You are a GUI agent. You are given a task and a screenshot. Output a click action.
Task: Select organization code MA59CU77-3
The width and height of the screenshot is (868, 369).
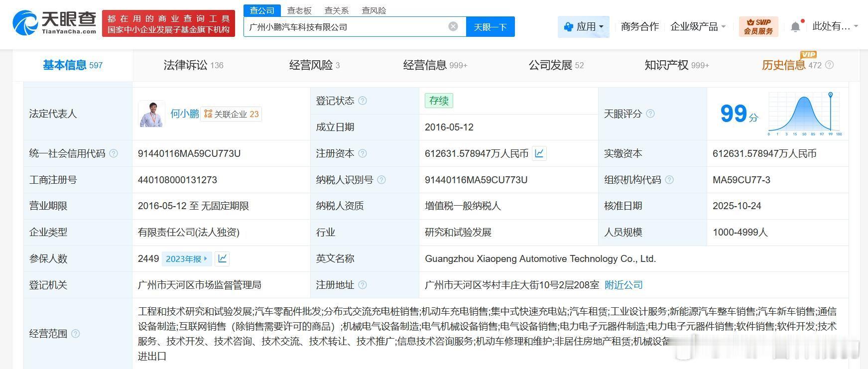pyautogui.click(x=742, y=180)
